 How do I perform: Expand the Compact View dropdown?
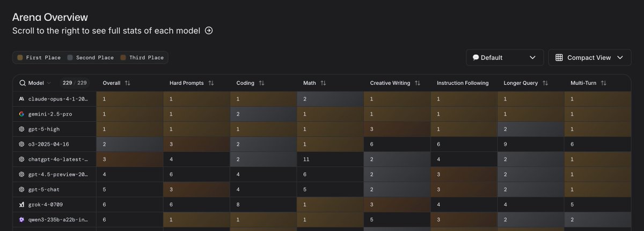[x=589, y=57]
